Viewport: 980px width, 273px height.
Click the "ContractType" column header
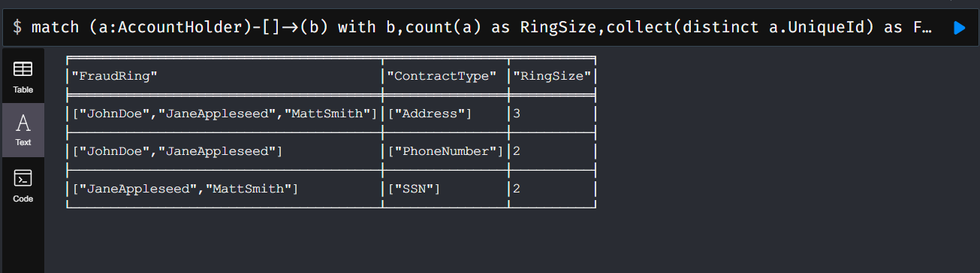(442, 76)
